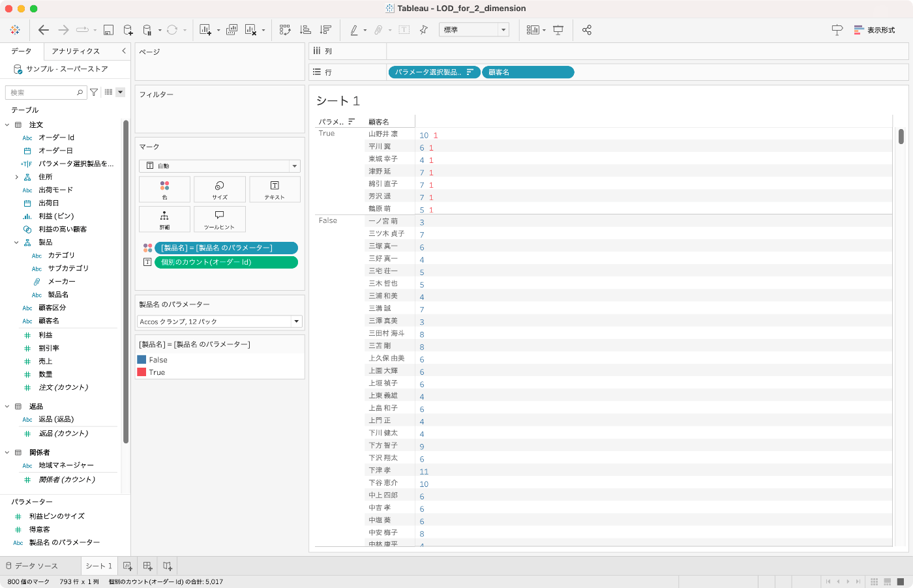Click the highlight pen toolbar icon

(x=354, y=30)
